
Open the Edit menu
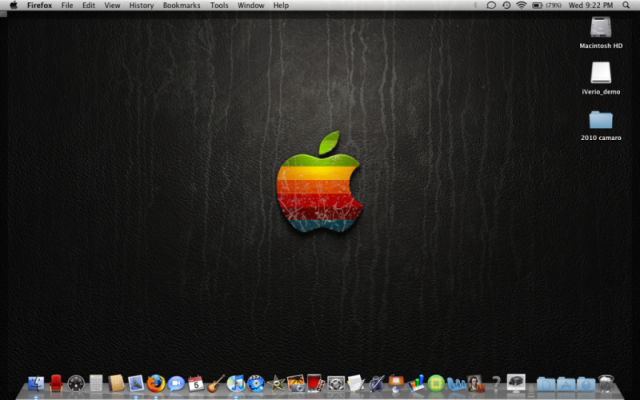click(89, 5)
